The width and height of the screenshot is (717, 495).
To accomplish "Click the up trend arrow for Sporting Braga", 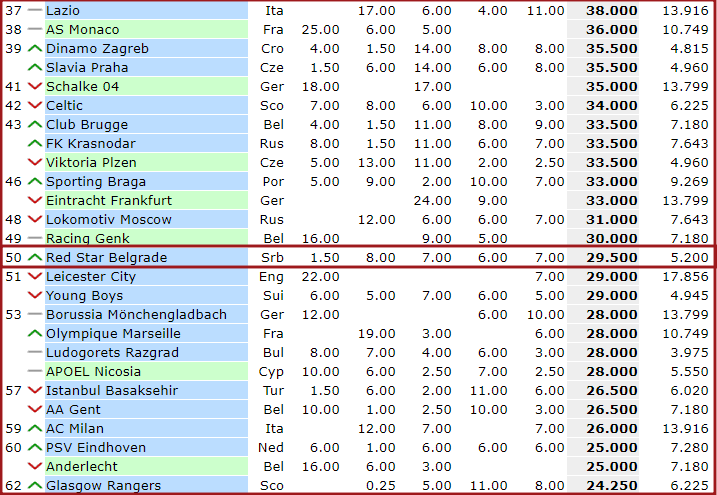I will (x=35, y=181).
